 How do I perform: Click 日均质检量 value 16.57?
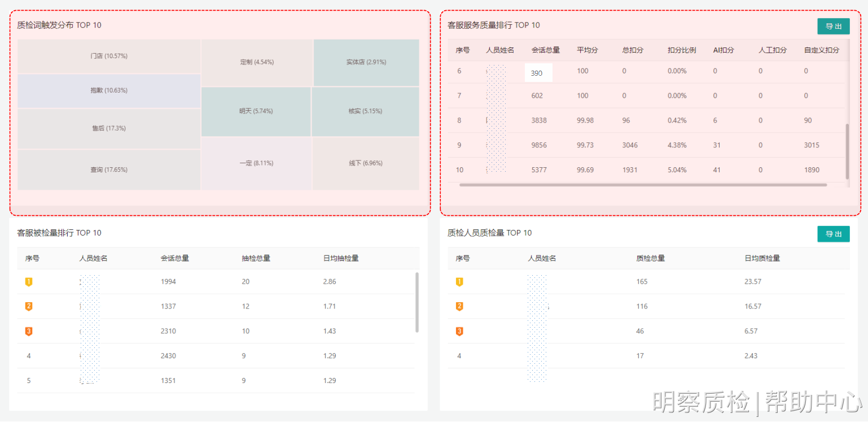753,307
